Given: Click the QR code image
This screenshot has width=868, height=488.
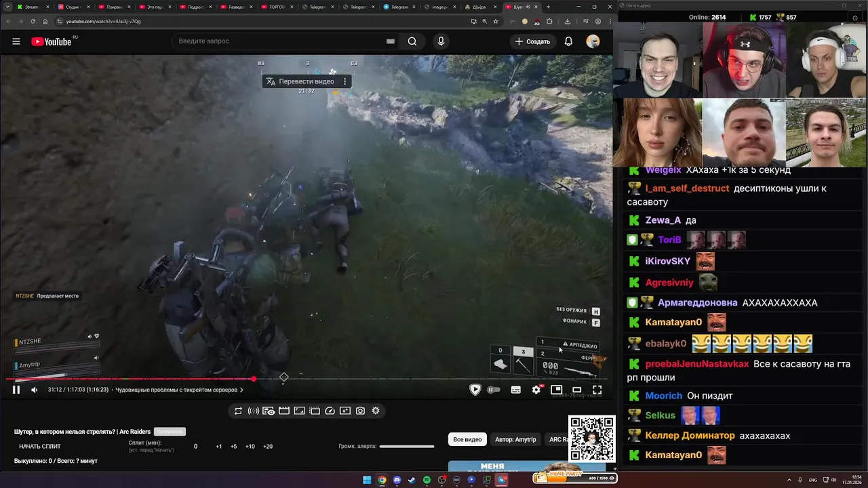Looking at the screenshot, I should pos(591,438).
